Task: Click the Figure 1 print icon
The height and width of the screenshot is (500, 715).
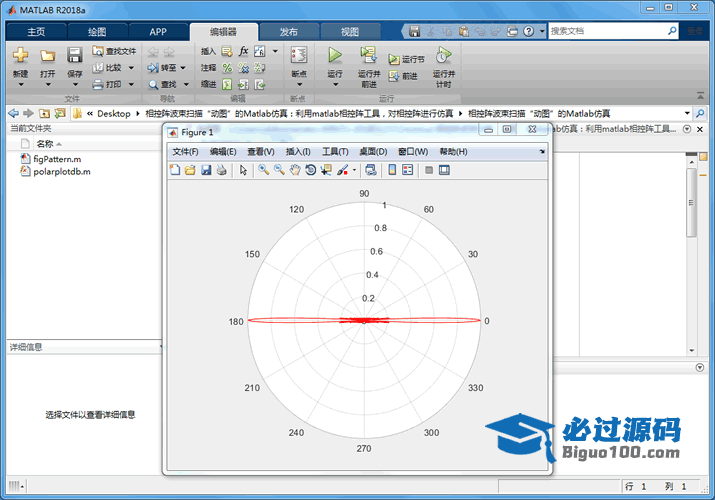Action: pos(222,170)
